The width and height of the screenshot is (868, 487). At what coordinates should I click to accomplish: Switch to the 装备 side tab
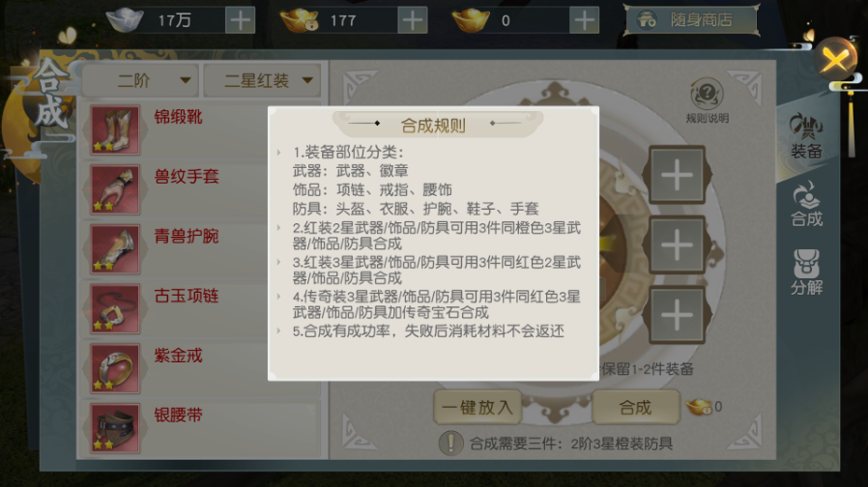coord(806,136)
